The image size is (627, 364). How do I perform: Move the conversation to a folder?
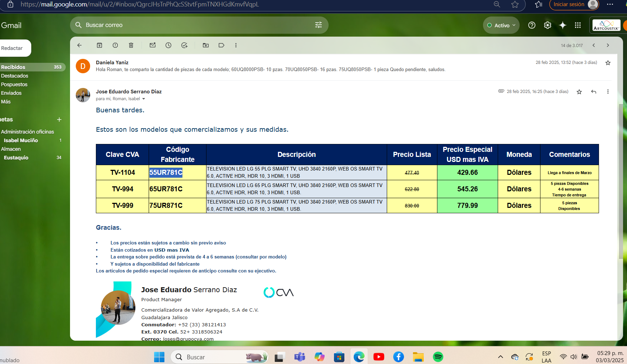(x=206, y=45)
